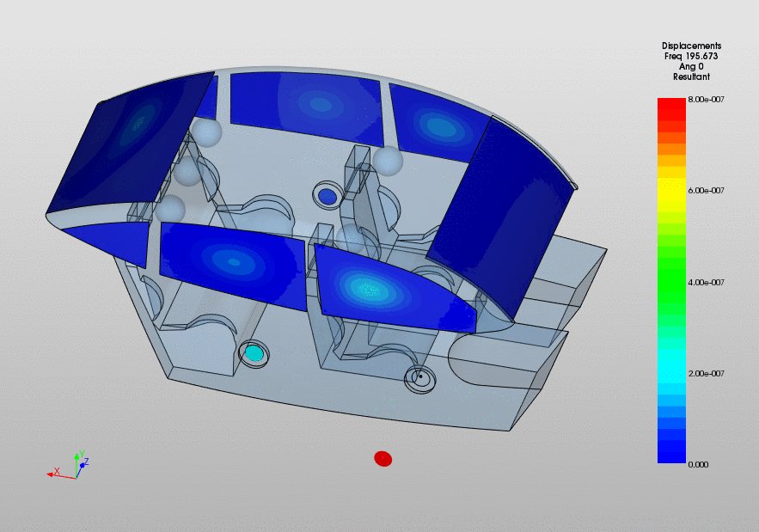Click the yellow band in the color legend
This screenshot has width=759, height=532.
670,190
